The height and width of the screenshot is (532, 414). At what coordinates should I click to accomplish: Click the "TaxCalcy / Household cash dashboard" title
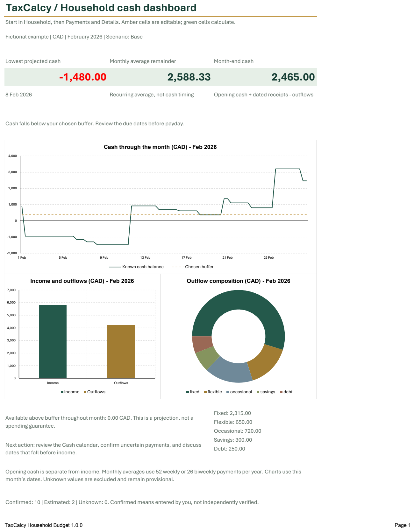click(101, 8)
